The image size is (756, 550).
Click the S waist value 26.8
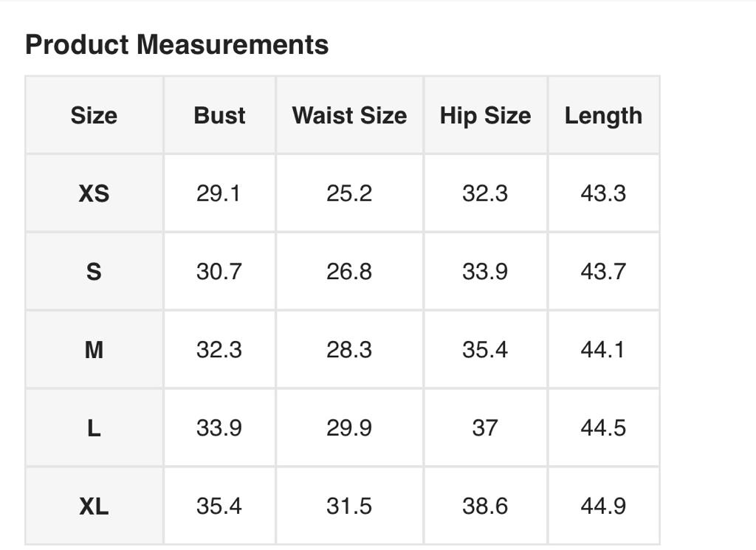(349, 272)
